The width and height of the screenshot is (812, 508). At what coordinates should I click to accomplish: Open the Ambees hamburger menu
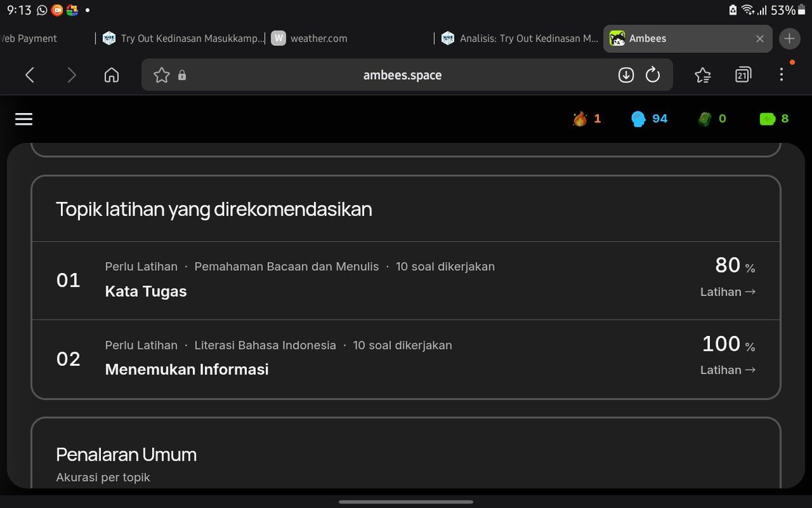[24, 119]
